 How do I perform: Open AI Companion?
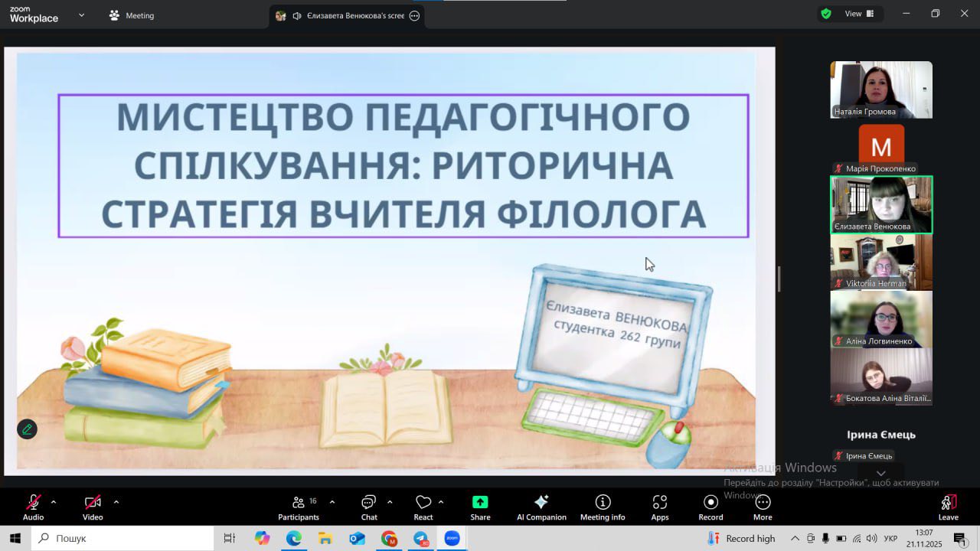pyautogui.click(x=541, y=507)
